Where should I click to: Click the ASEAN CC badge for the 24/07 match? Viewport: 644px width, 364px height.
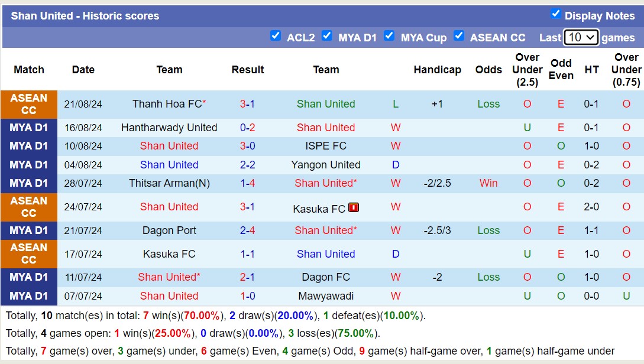pos(28,207)
